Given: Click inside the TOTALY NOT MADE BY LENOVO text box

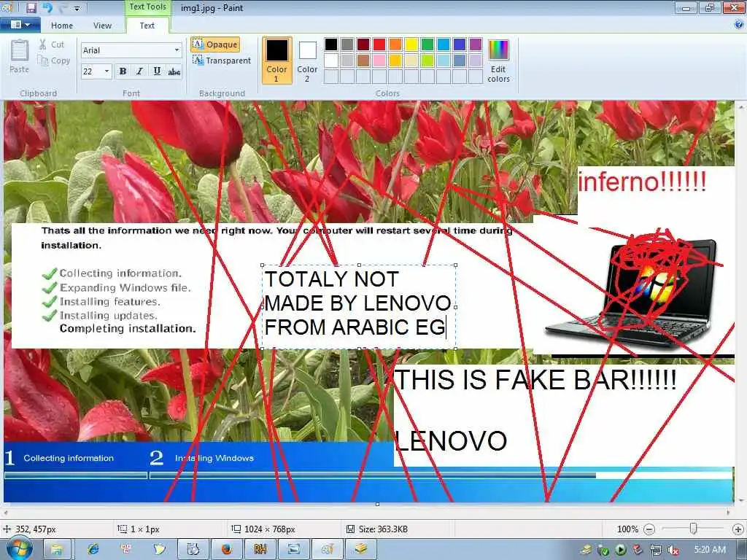Looking at the screenshot, I should click(x=358, y=307).
